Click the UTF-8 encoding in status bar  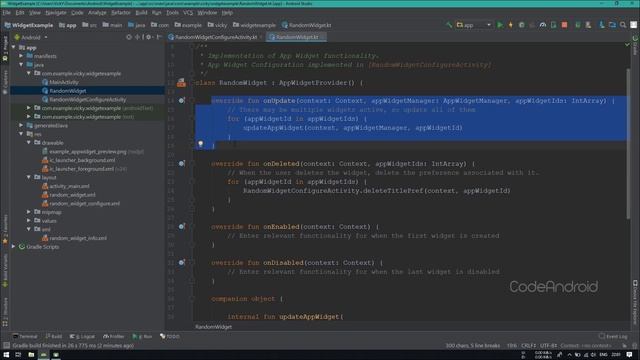click(549, 346)
